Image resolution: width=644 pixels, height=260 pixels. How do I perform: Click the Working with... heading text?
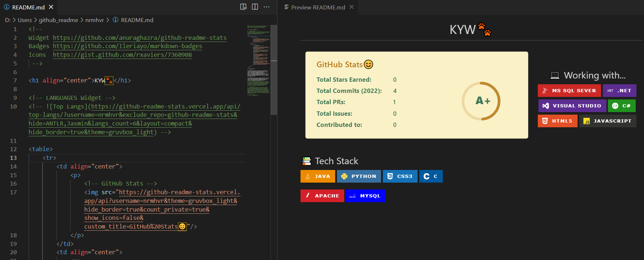click(x=595, y=75)
